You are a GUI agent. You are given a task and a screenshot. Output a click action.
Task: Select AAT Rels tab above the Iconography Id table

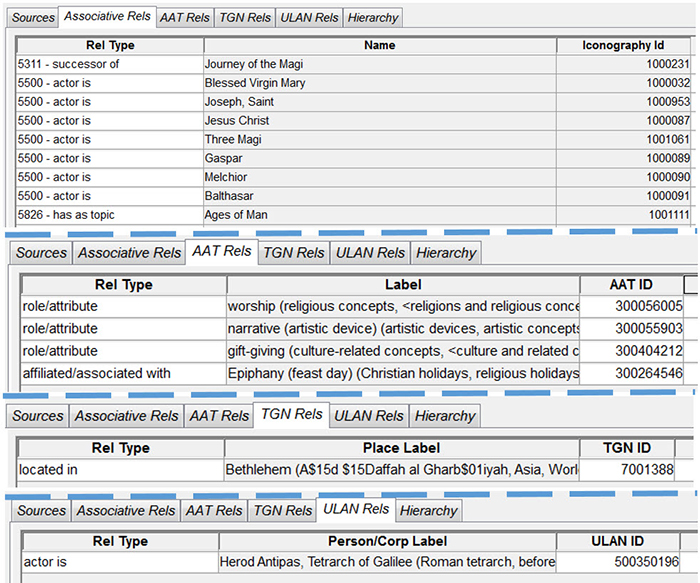(x=184, y=17)
